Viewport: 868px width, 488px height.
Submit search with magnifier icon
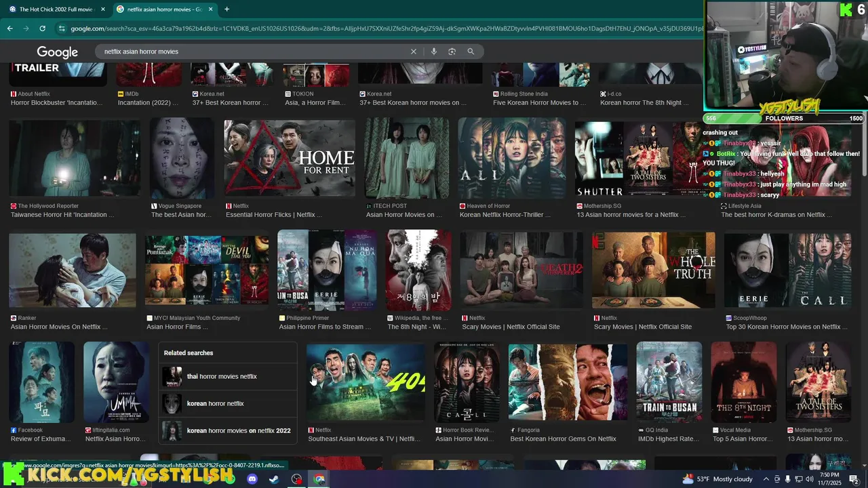tap(471, 52)
